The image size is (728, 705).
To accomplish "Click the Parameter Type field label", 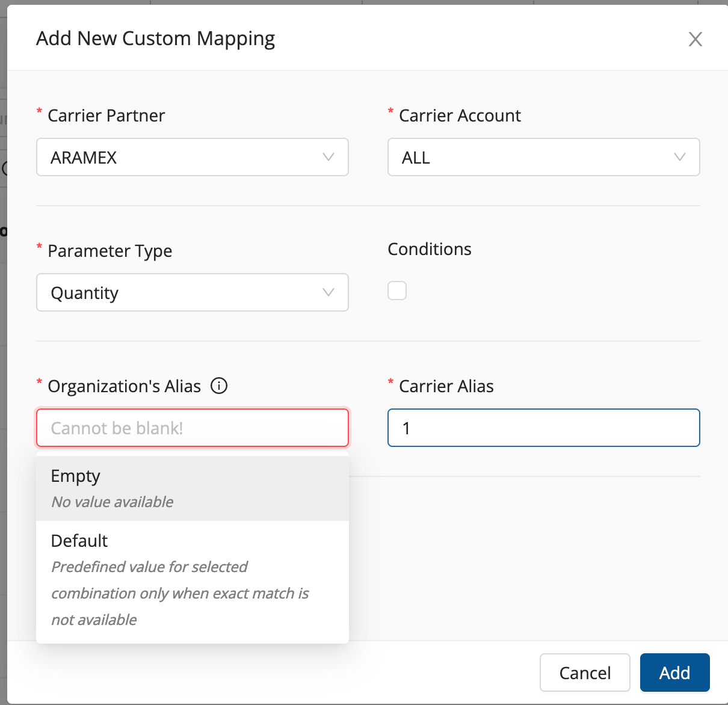I will [110, 251].
